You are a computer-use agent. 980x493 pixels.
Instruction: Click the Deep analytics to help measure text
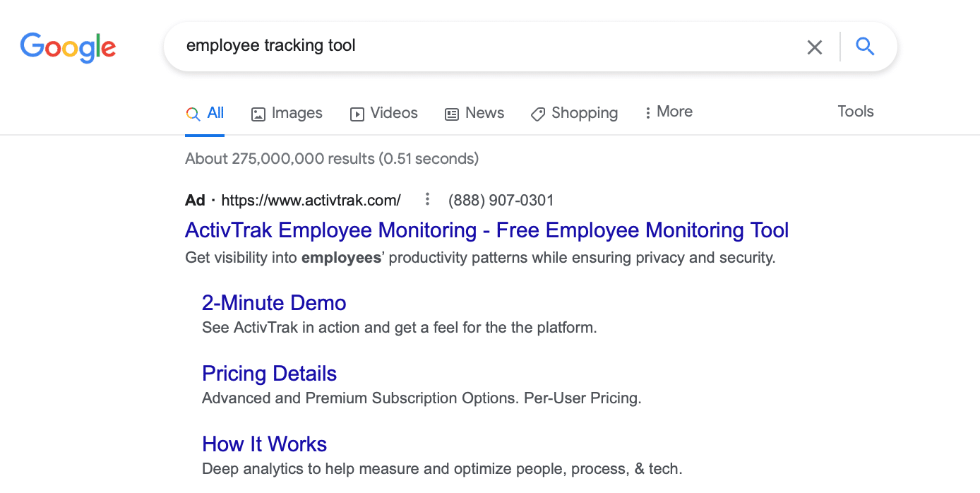[x=442, y=469]
